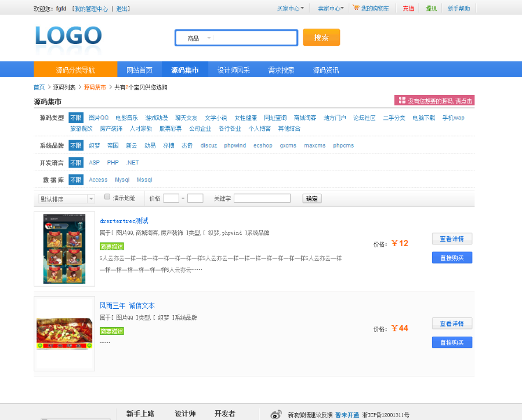
Task: Click the grid icon on pink banner
Action: 402,100
